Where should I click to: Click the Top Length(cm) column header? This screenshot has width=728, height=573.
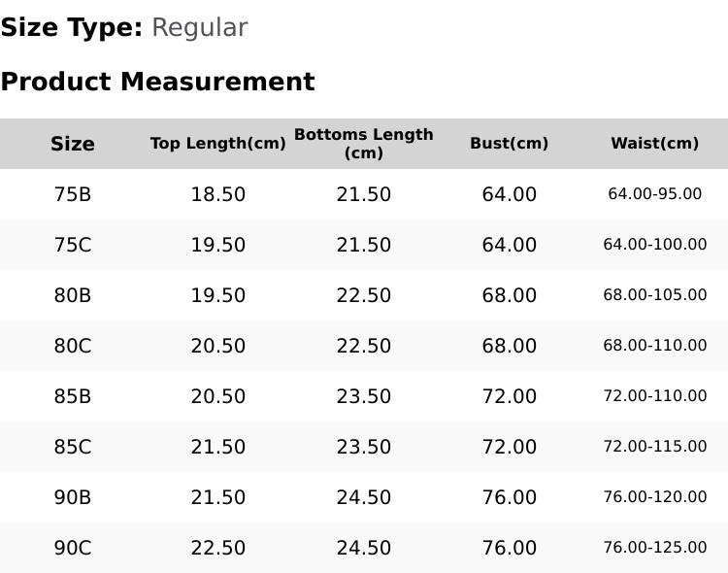[218, 144]
